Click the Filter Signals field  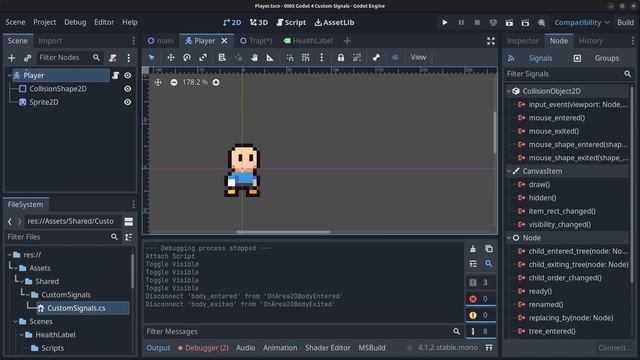[x=569, y=74]
